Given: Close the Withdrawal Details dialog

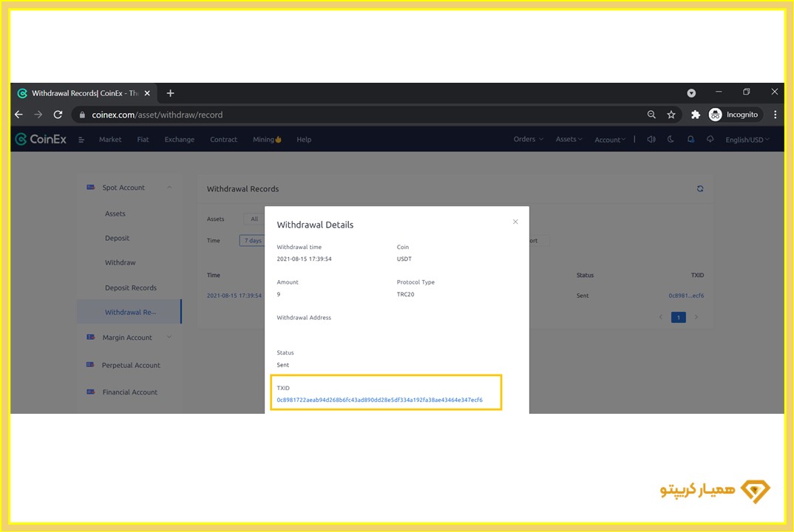Looking at the screenshot, I should [515, 222].
